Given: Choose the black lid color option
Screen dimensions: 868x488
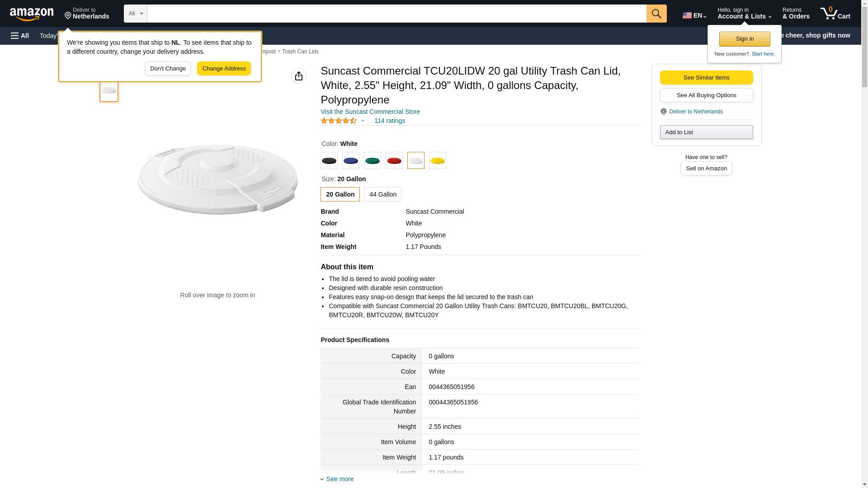Looking at the screenshot, I should [x=329, y=160].
